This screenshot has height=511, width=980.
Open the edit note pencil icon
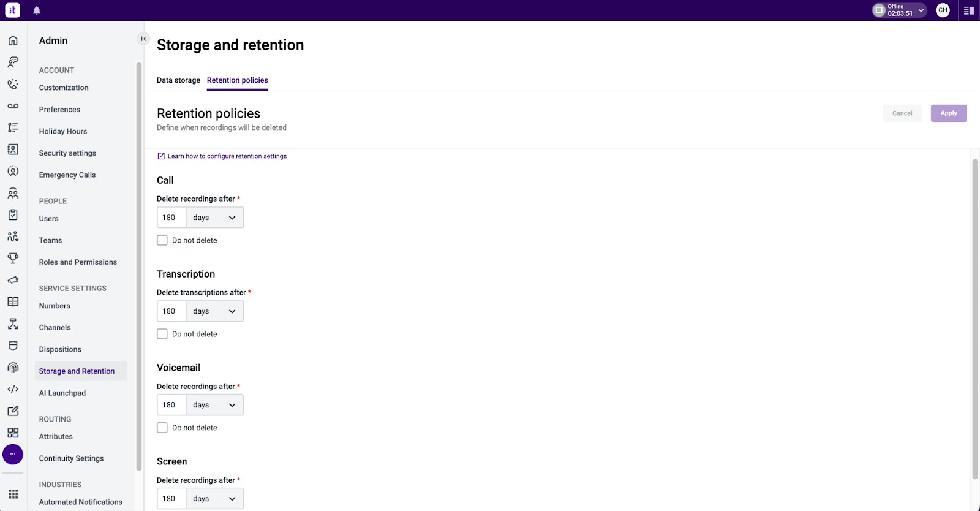[13, 411]
